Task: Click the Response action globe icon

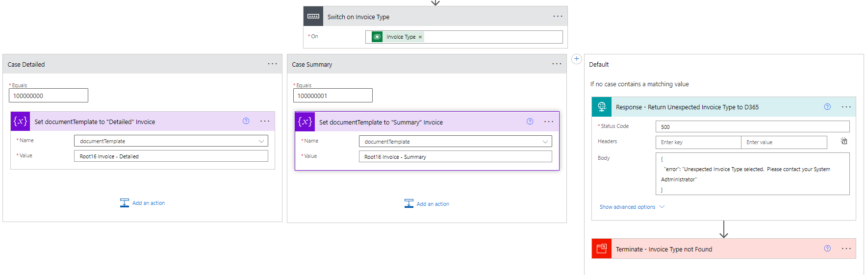Action: pyautogui.click(x=602, y=107)
